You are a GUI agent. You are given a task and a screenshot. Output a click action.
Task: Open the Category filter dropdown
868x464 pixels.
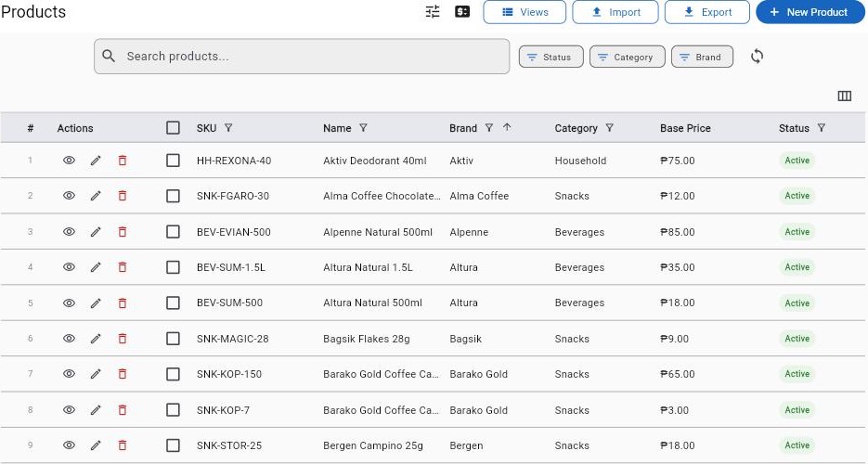(x=628, y=57)
